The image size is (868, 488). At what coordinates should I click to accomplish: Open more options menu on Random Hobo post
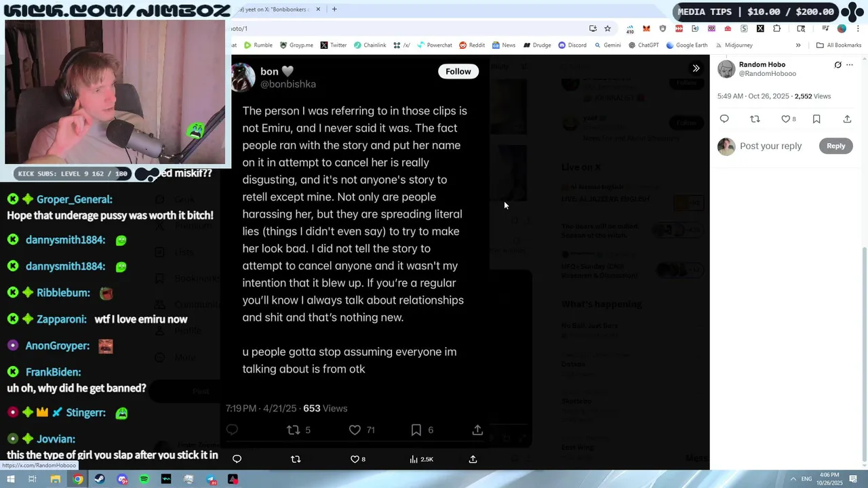[850, 65]
